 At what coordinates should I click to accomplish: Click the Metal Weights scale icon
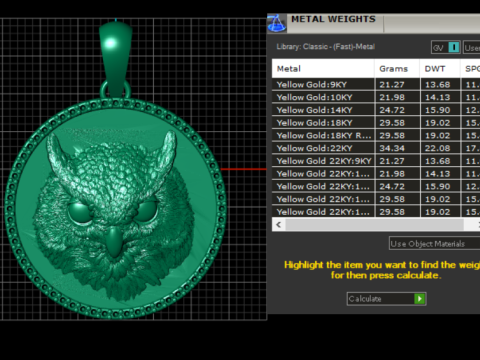(277, 23)
